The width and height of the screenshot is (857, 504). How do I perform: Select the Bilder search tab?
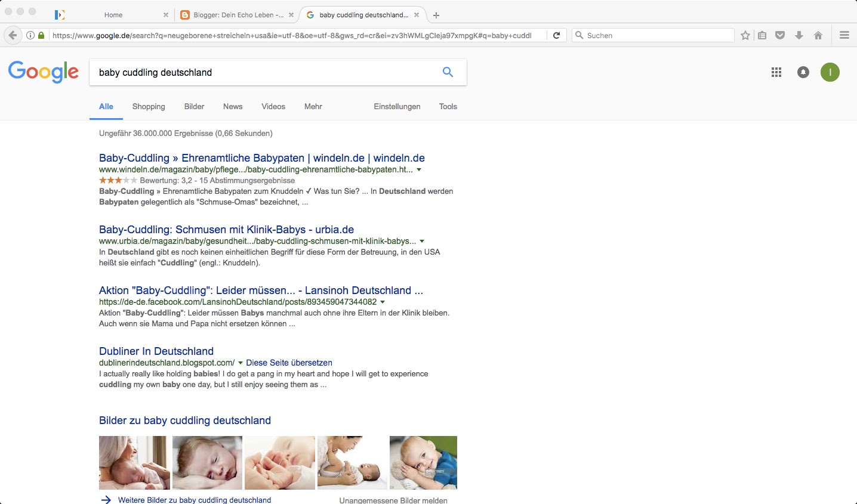194,106
